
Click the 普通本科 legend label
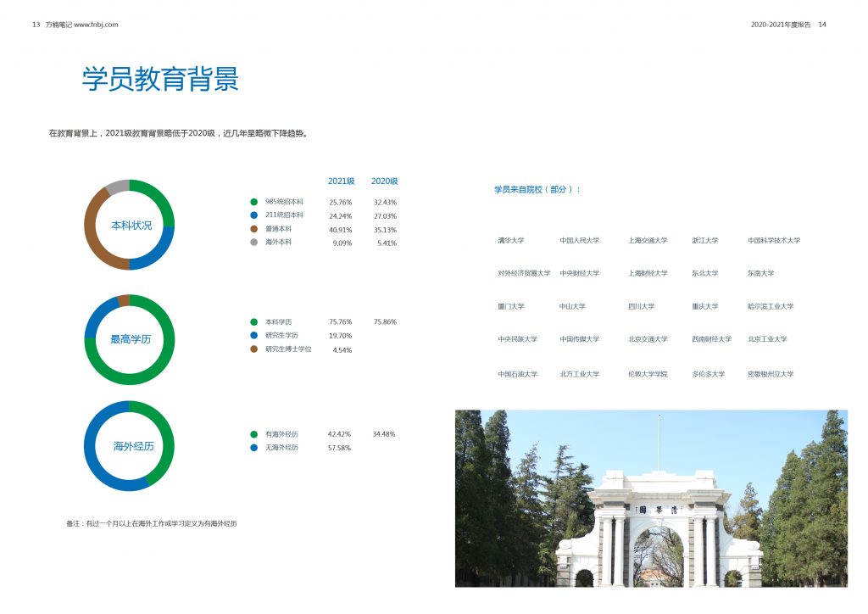click(278, 229)
